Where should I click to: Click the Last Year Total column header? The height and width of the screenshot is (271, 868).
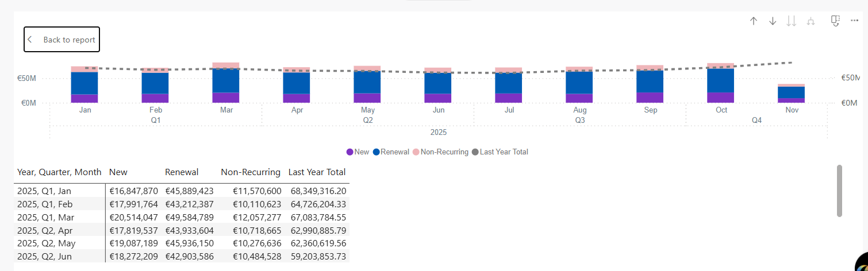coord(317,172)
